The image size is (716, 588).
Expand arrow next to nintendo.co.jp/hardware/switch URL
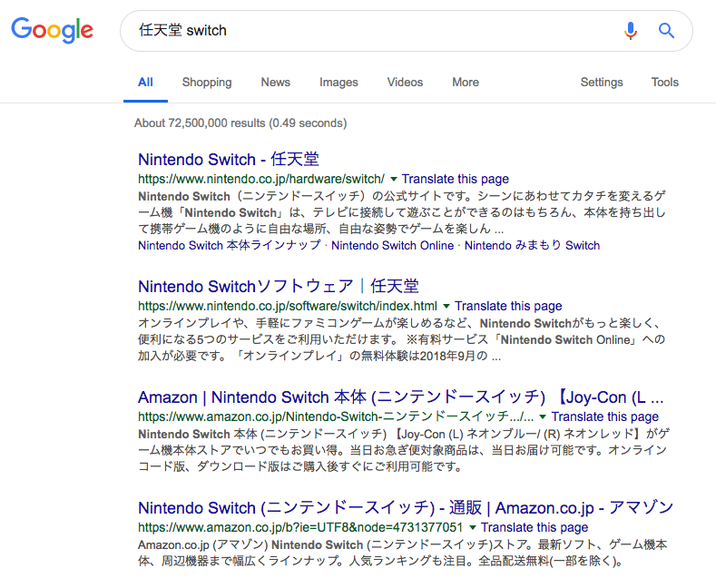(x=393, y=179)
